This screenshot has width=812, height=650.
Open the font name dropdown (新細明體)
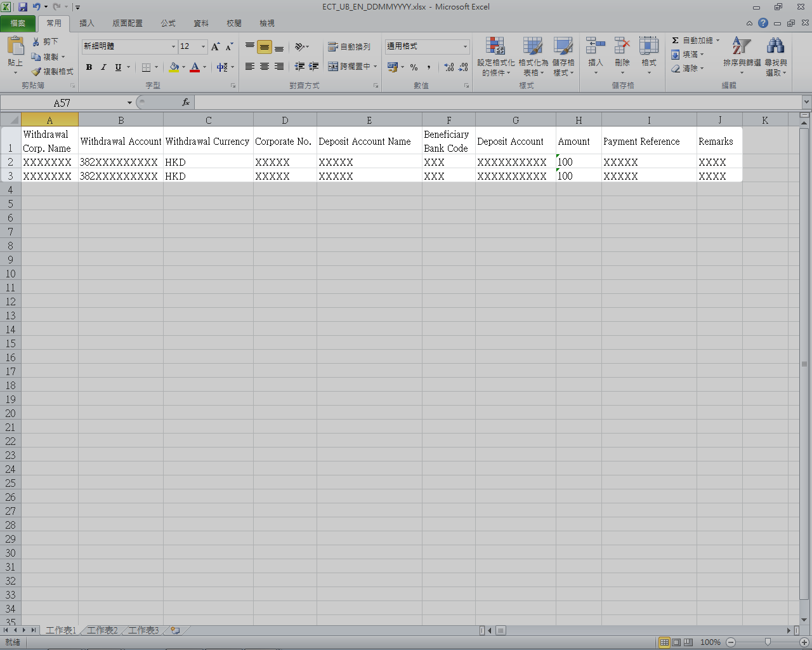point(173,47)
